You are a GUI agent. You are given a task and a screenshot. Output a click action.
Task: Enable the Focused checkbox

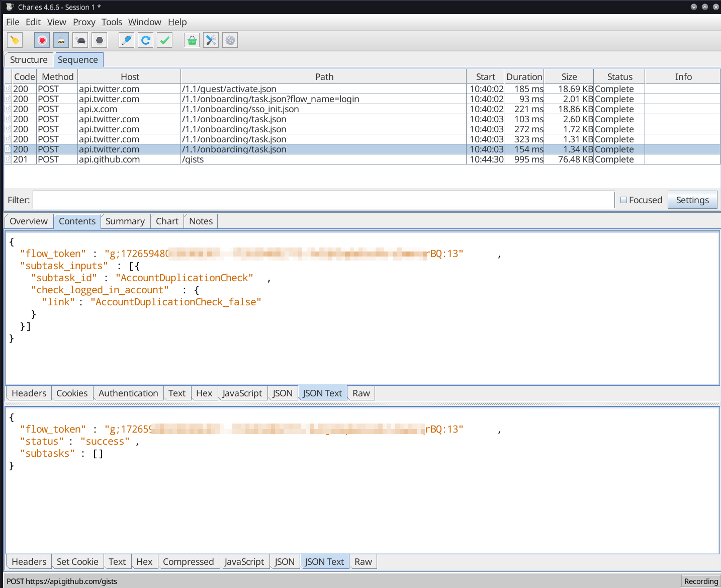(623, 200)
